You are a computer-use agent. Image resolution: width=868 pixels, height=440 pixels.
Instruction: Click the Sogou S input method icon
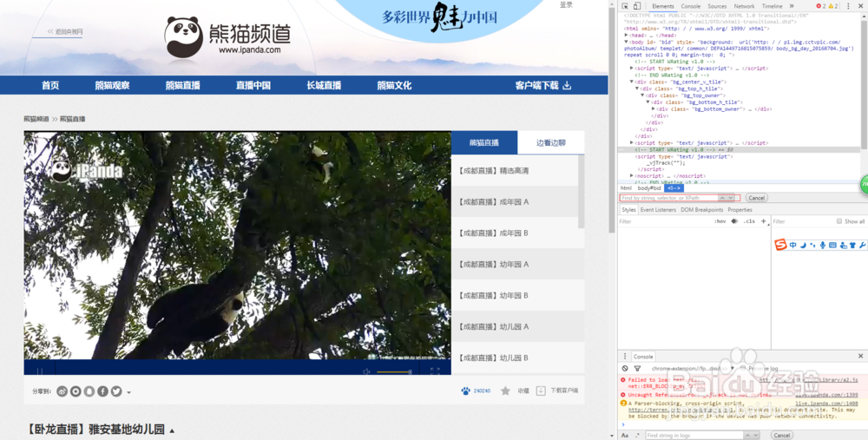click(x=780, y=245)
